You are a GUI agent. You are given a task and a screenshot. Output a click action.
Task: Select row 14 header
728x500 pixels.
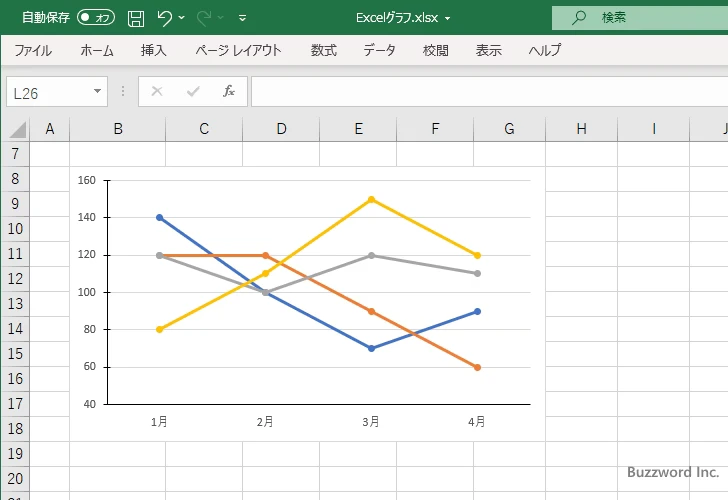tap(15, 329)
